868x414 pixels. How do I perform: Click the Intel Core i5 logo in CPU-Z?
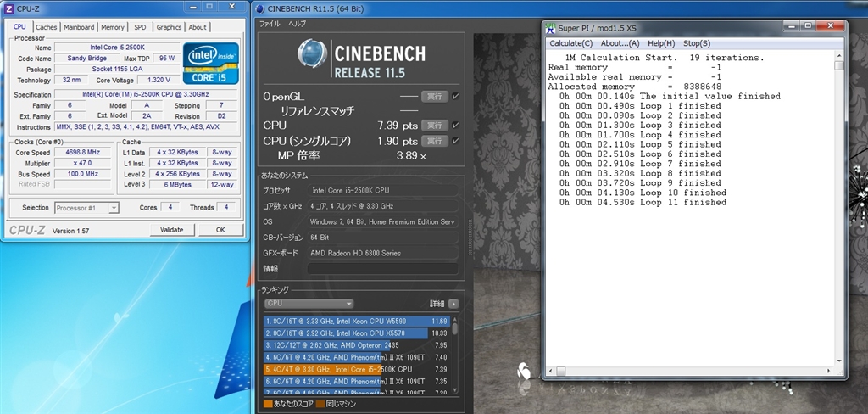click(x=211, y=63)
